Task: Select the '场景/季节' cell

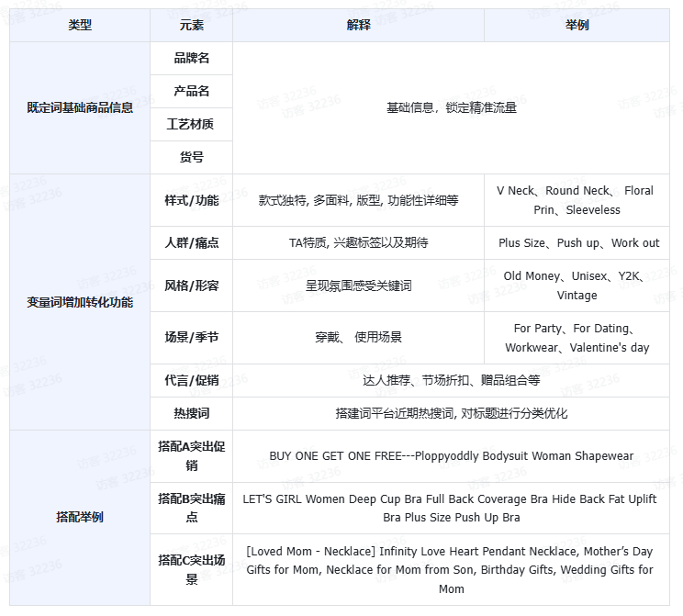Action: (191, 338)
